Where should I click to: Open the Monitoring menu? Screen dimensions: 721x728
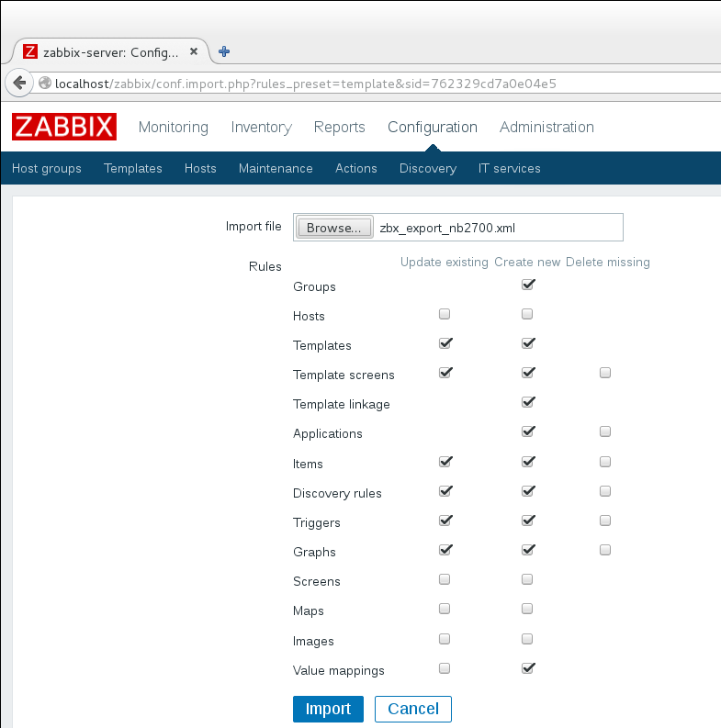click(x=174, y=127)
